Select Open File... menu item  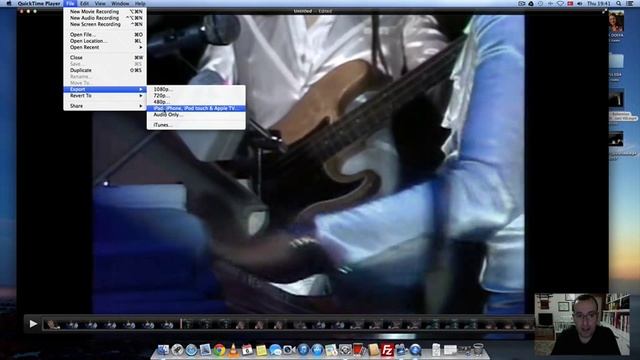click(x=105, y=35)
